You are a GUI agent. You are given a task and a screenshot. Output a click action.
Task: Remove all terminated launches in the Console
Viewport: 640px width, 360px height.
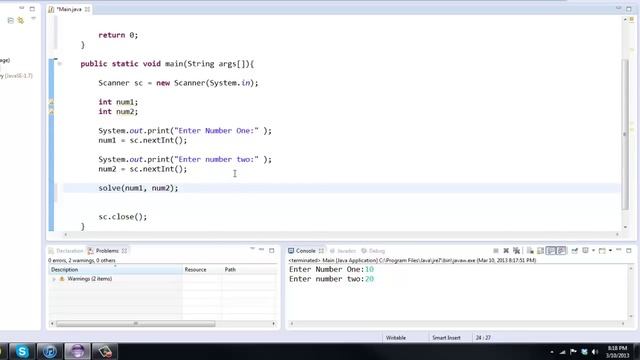click(x=516, y=251)
